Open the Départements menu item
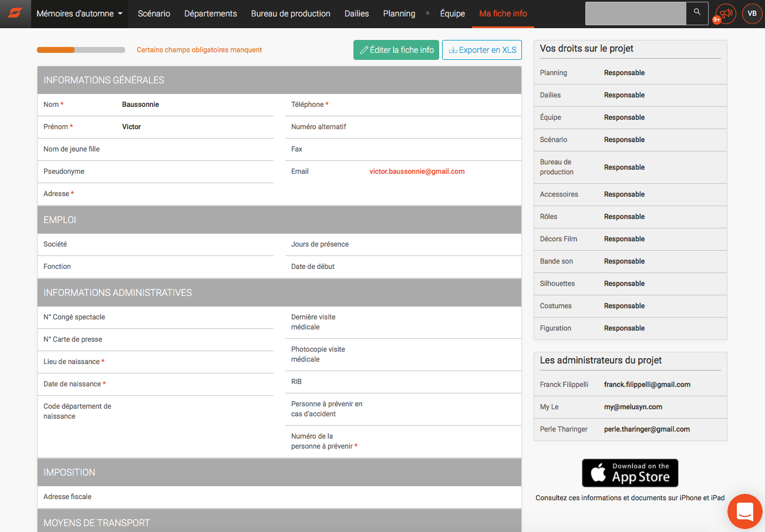The image size is (765, 532). 210,14
